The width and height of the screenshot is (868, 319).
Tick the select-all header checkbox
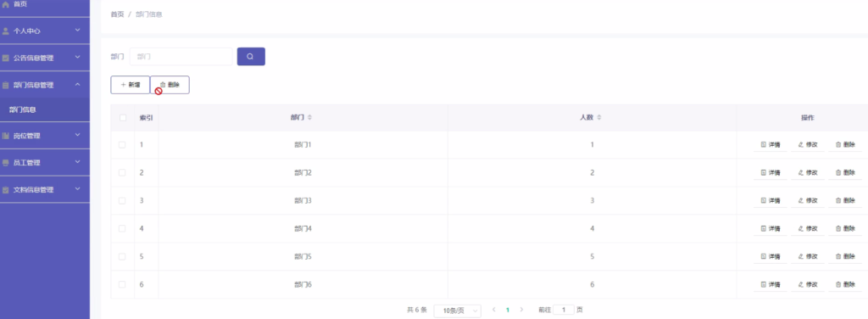point(123,117)
